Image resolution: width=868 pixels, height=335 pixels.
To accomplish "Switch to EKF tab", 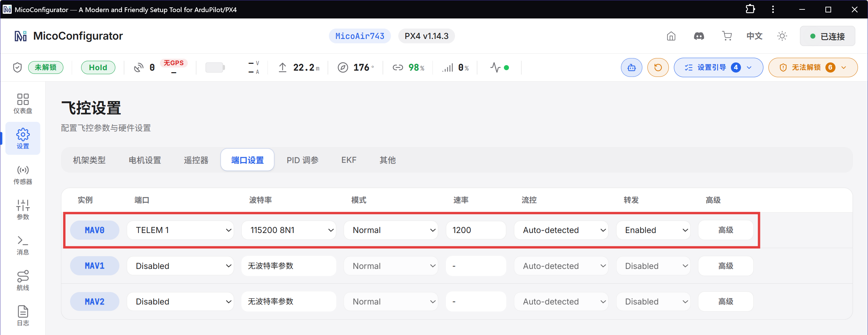I will (349, 160).
